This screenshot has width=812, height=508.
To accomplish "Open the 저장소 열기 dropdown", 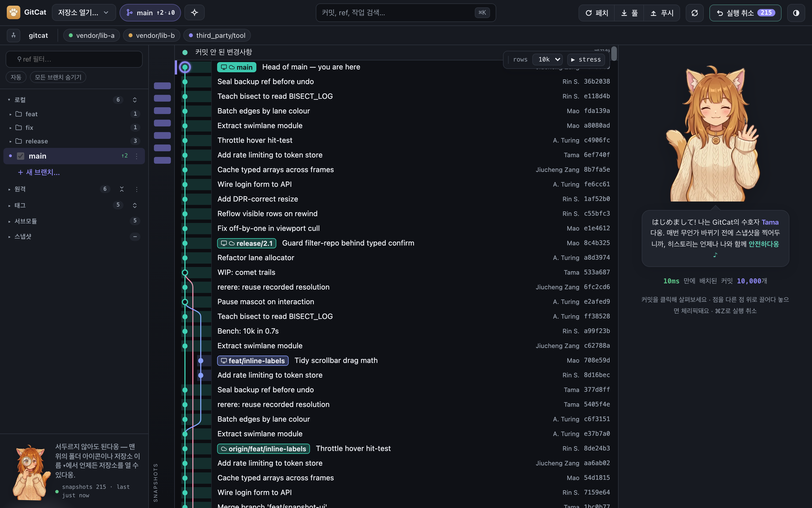I will (83, 13).
